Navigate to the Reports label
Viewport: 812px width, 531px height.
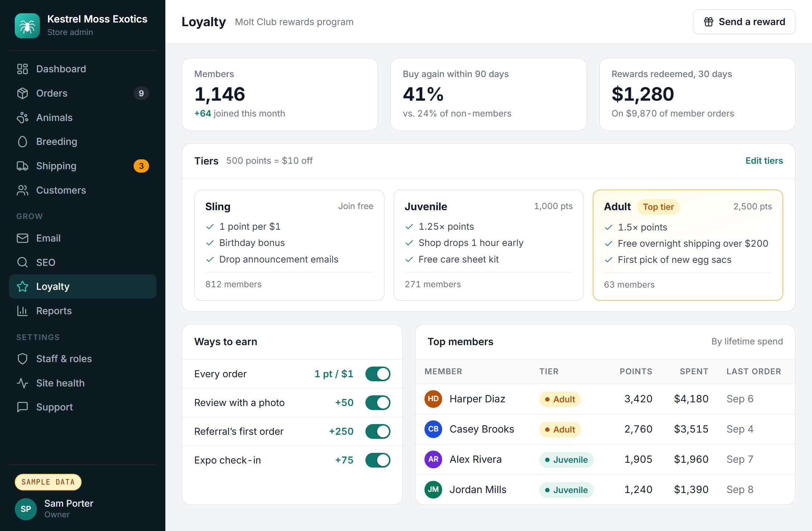pos(54,311)
